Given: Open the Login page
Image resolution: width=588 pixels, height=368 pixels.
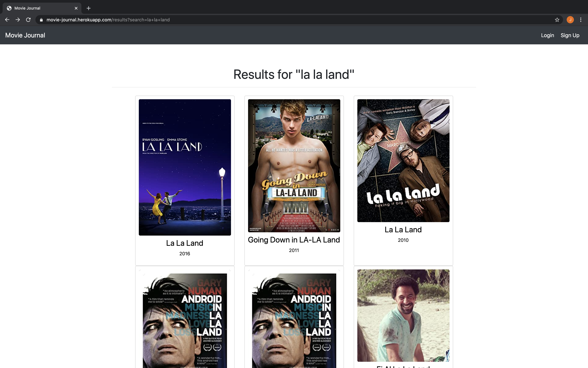Looking at the screenshot, I should pyautogui.click(x=547, y=35).
